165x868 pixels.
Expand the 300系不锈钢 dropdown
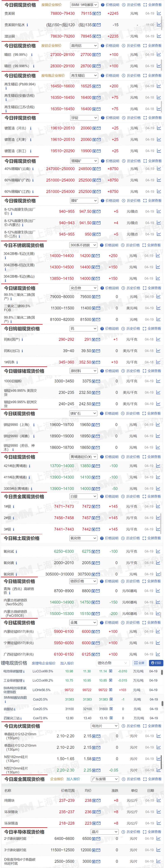point(83,245)
